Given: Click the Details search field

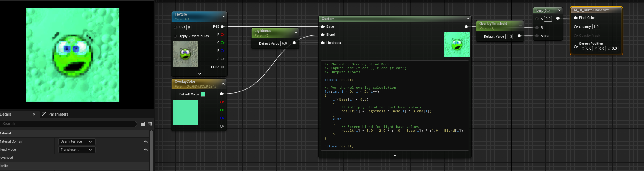Looking at the screenshot, I should [x=68, y=124].
